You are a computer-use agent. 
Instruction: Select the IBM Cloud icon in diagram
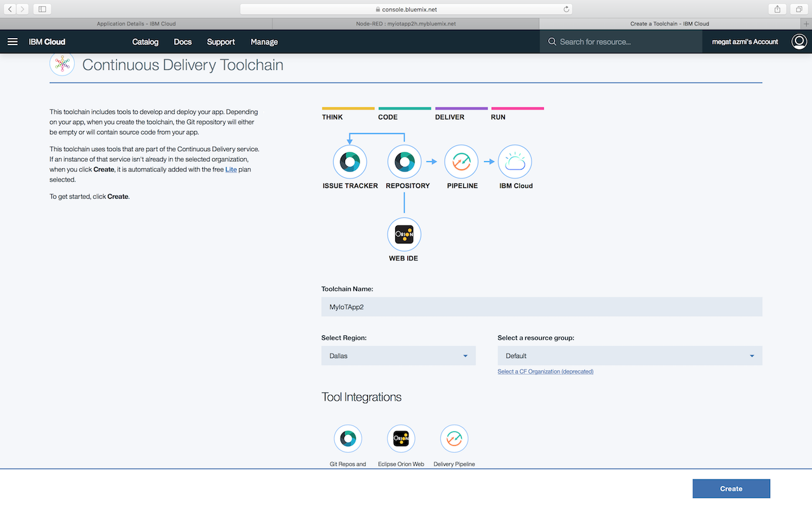[x=515, y=162]
